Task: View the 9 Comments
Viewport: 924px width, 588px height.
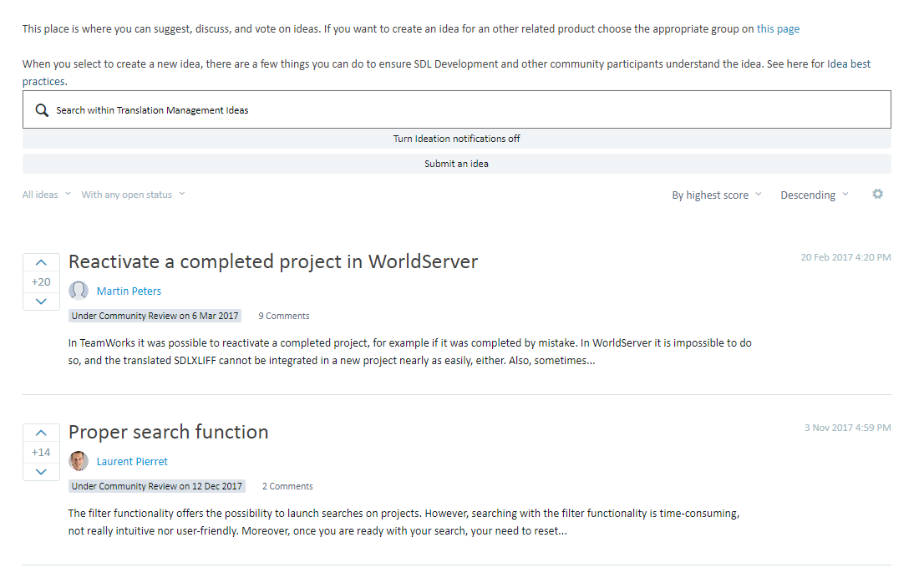Action: click(284, 316)
